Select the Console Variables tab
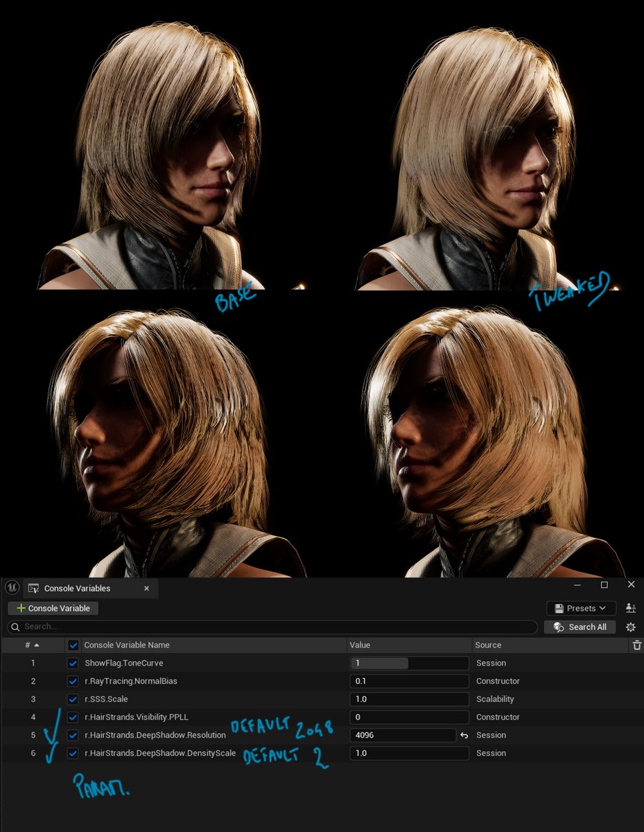The width and height of the screenshot is (644, 832). 78,588
